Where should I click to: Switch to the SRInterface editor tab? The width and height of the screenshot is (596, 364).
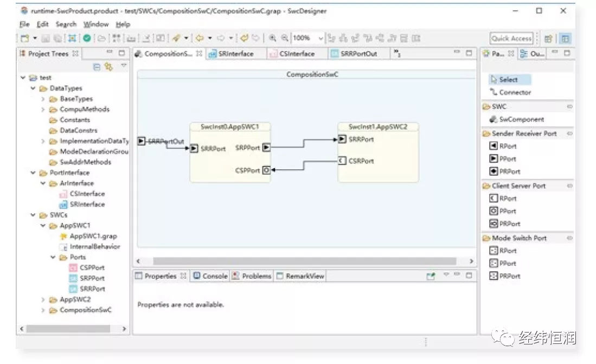point(235,54)
